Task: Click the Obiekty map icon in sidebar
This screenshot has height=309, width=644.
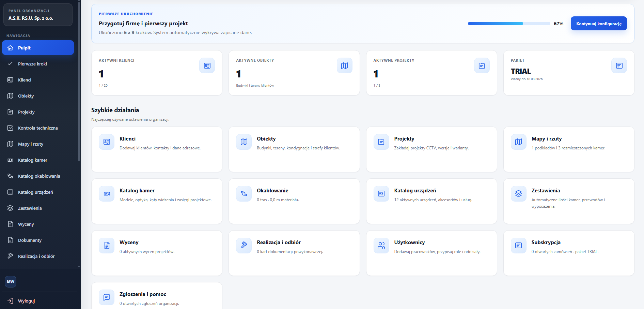Action: [x=10, y=96]
